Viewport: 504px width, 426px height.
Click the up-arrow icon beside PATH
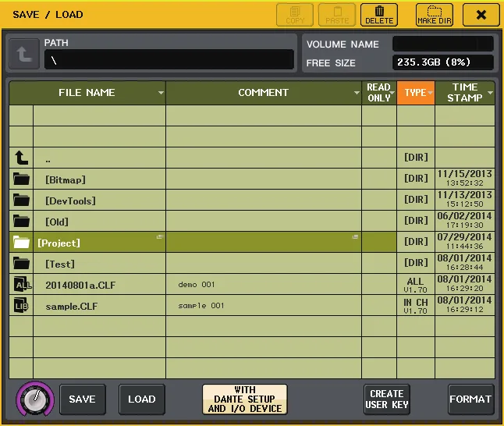coord(24,54)
